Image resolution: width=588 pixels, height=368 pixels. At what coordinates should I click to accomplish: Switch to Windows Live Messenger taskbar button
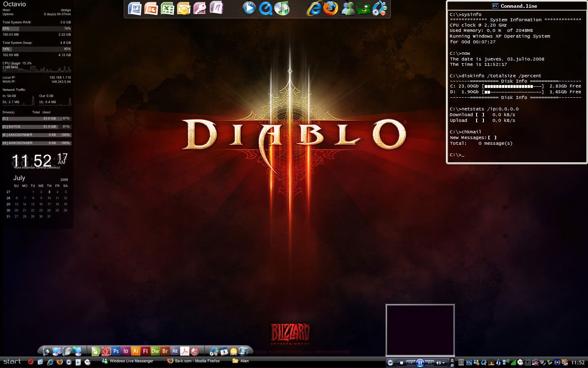pos(128,361)
